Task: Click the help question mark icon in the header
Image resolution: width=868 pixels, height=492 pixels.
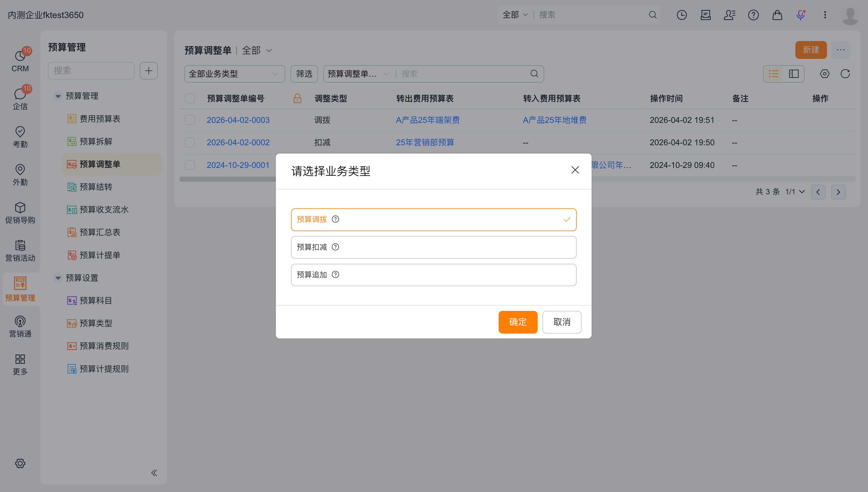Action: (753, 15)
